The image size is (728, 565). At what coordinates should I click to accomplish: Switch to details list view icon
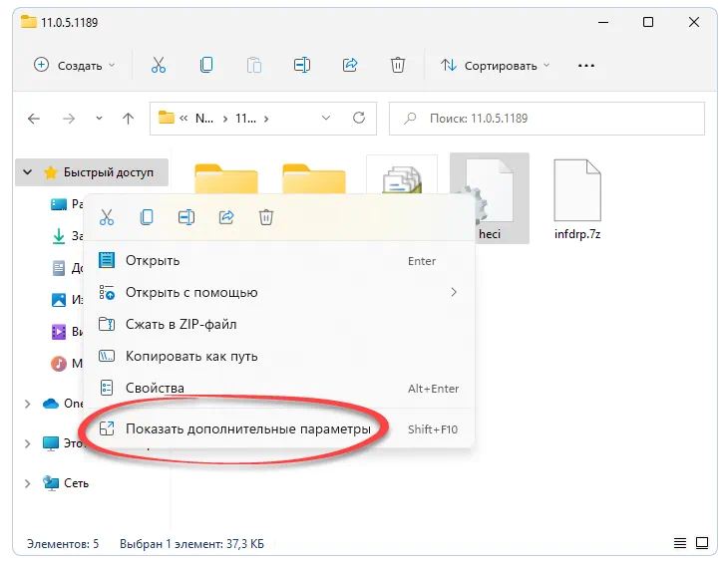680,543
